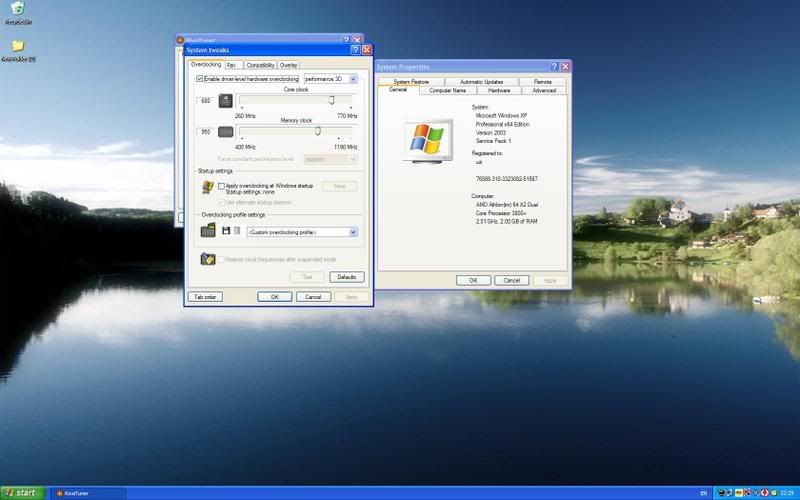Screen dimensions: 800x500
Task: Open the Hardware tab
Action: coord(499,90)
